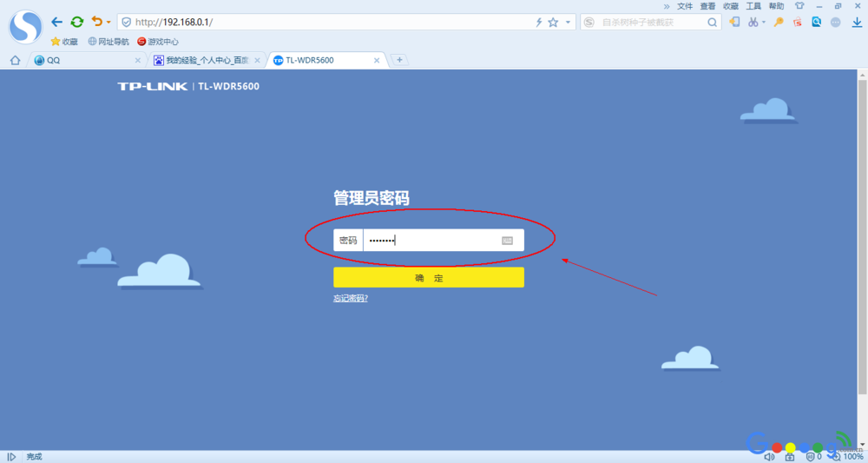Click the golden key password manager icon

tap(779, 23)
